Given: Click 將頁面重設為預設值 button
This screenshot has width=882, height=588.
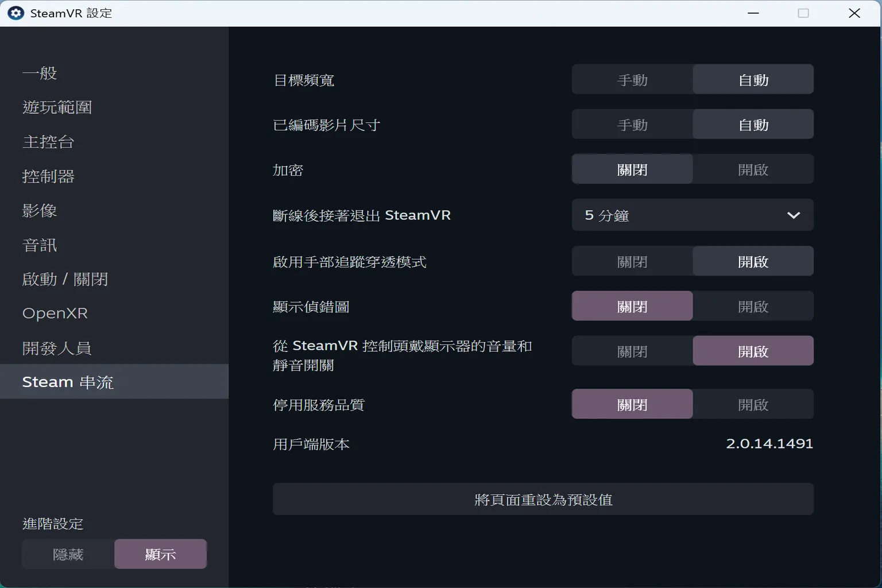Looking at the screenshot, I should coord(543,499).
